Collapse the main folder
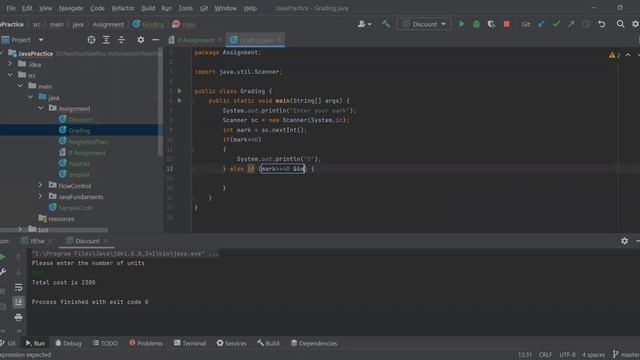The height and width of the screenshot is (360, 640). coord(20,86)
